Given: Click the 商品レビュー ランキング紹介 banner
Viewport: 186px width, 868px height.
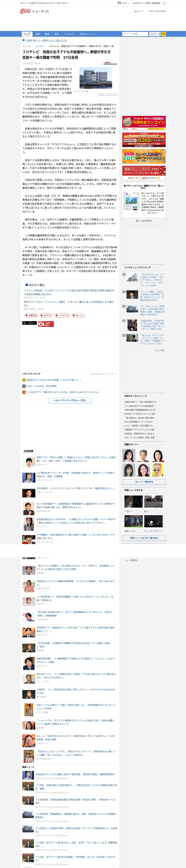Looking at the screenshot, I should (x=144, y=173).
